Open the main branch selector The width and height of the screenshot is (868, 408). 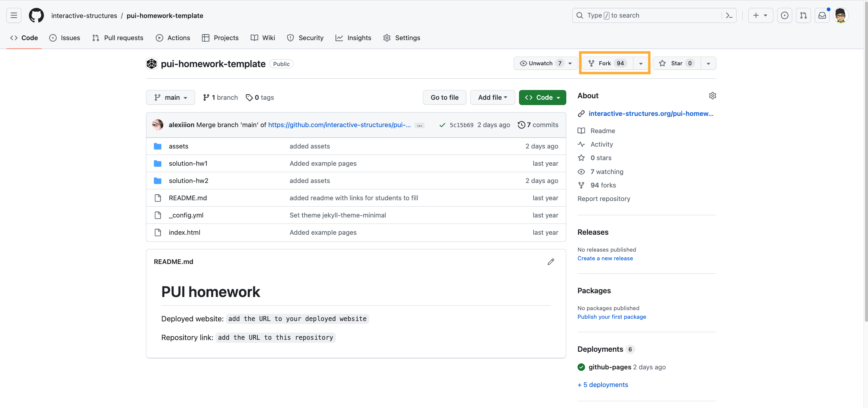click(170, 97)
